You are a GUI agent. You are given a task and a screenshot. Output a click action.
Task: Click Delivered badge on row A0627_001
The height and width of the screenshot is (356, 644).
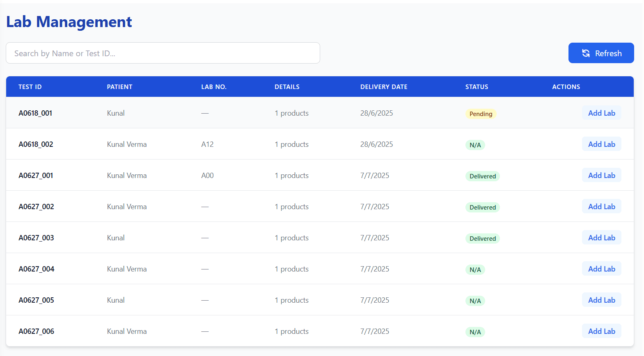(x=482, y=176)
